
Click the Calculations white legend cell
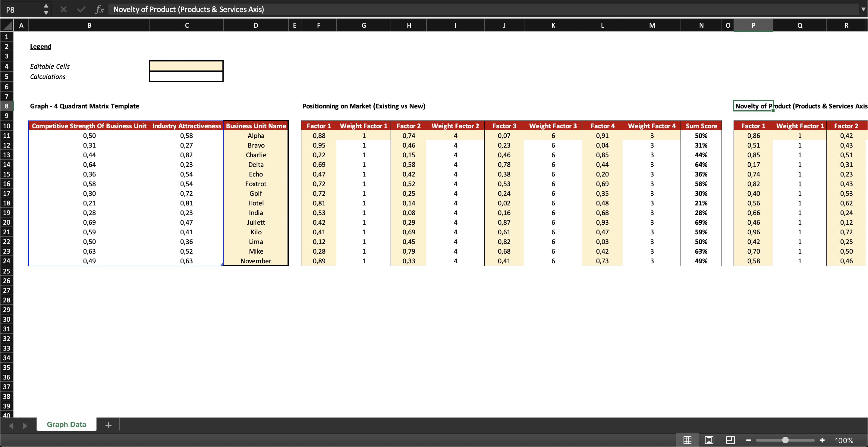(x=186, y=77)
